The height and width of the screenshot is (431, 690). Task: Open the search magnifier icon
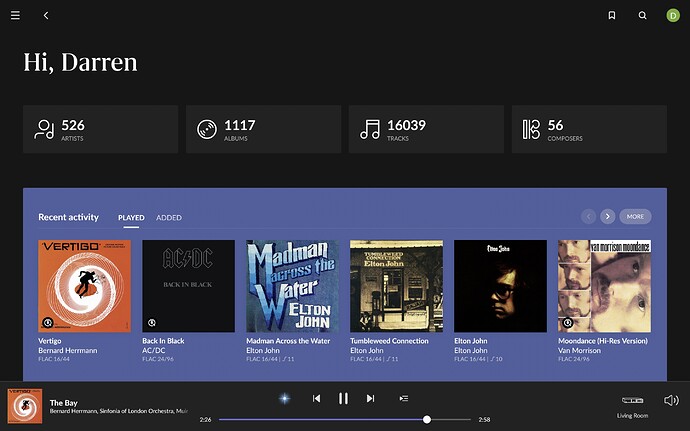coord(642,15)
